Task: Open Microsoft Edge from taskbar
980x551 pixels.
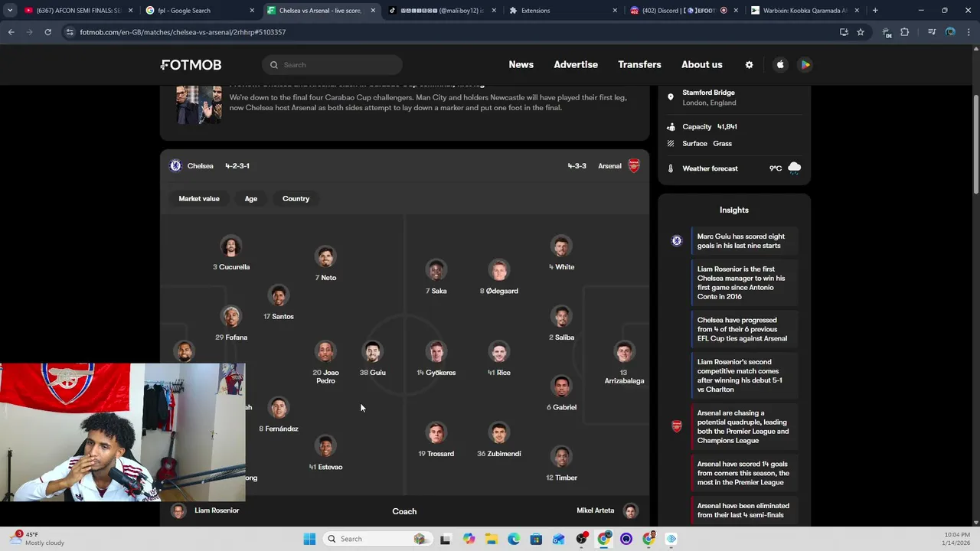Action: (x=514, y=539)
